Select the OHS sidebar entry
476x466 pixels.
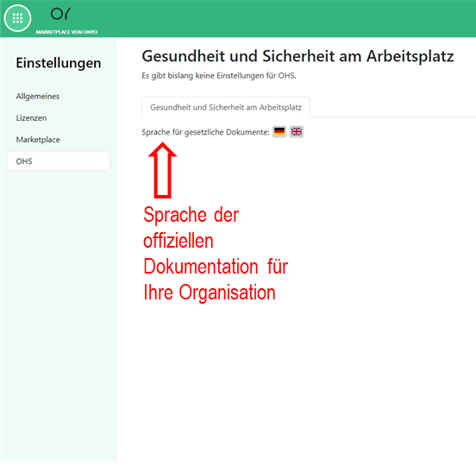[x=59, y=161]
